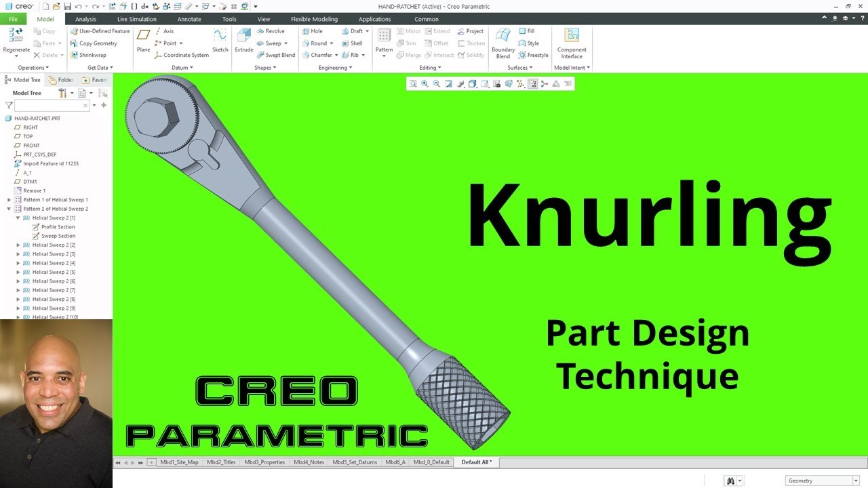Open the Surfaces group dropdown

(520, 68)
